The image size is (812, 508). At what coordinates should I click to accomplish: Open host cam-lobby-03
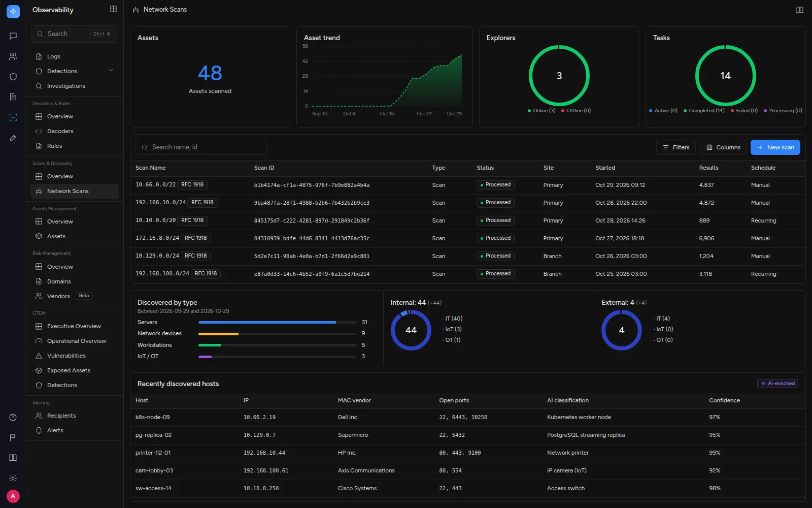pyautogui.click(x=467, y=470)
